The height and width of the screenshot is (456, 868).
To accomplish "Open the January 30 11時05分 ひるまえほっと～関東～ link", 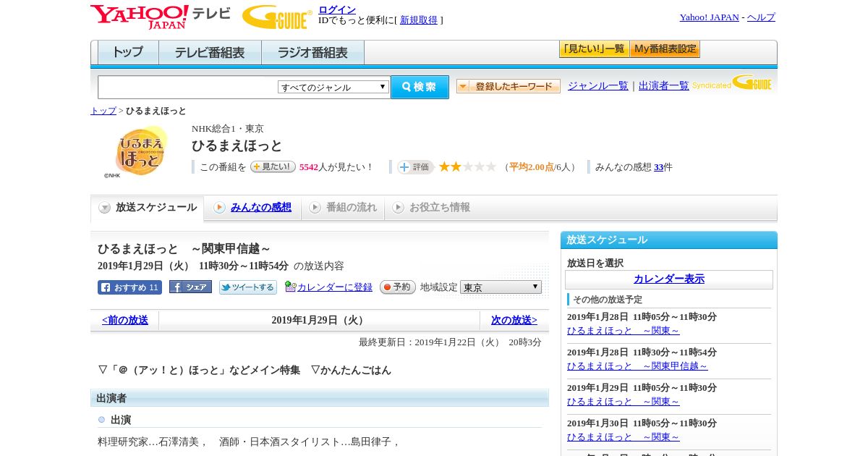I will click(x=624, y=437).
